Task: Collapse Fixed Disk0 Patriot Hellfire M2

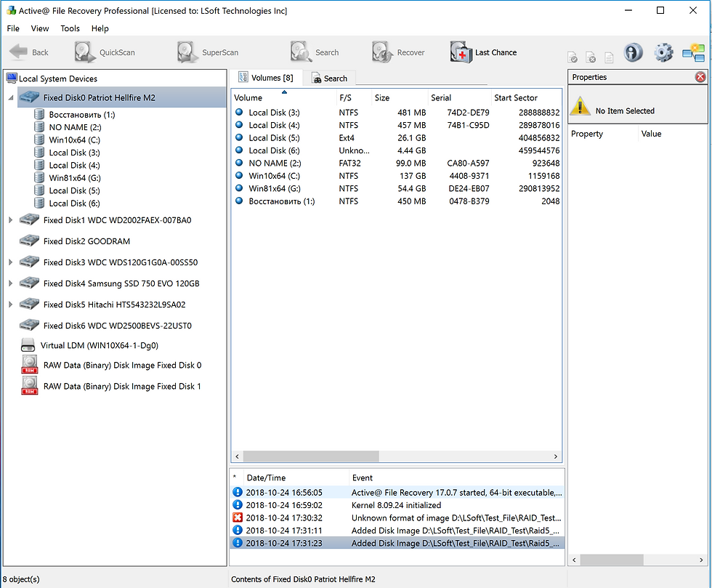Action: click(10, 97)
